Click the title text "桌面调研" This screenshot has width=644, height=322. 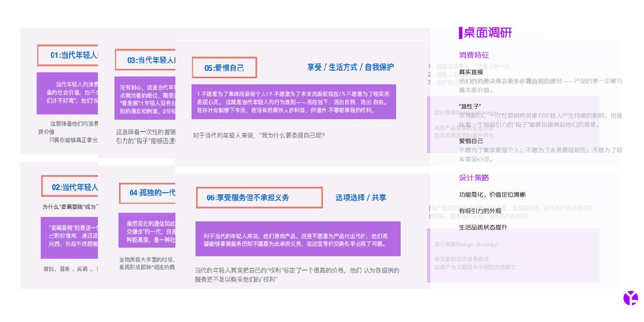(x=487, y=33)
